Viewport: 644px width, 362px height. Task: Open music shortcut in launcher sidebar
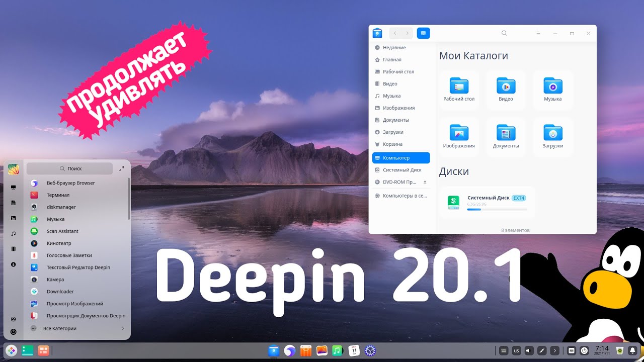[x=14, y=234]
